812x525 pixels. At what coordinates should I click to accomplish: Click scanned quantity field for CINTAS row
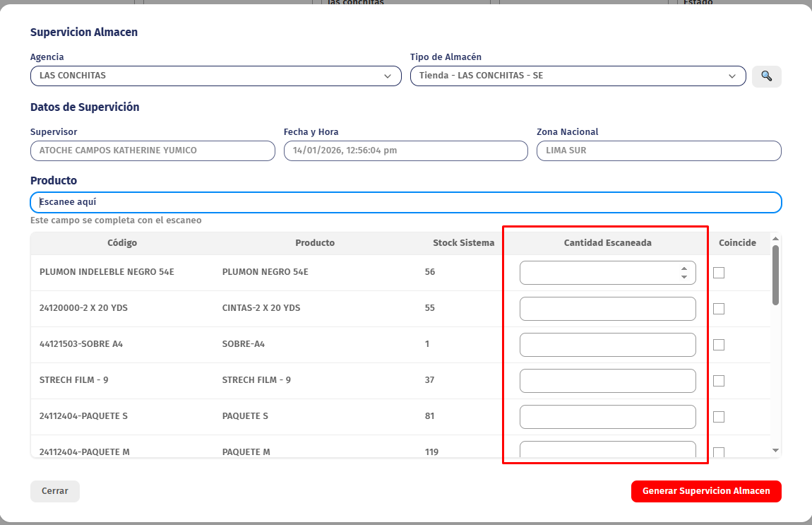pos(607,309)
